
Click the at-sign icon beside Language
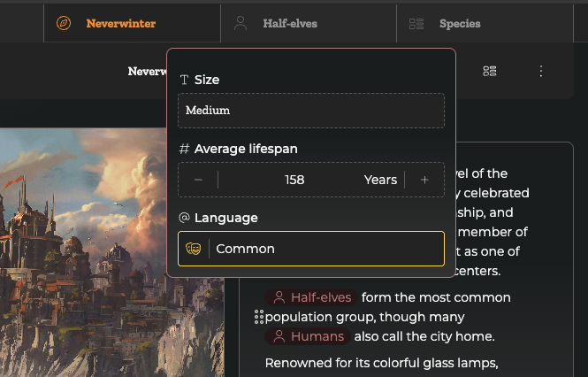tap(184, 218)
